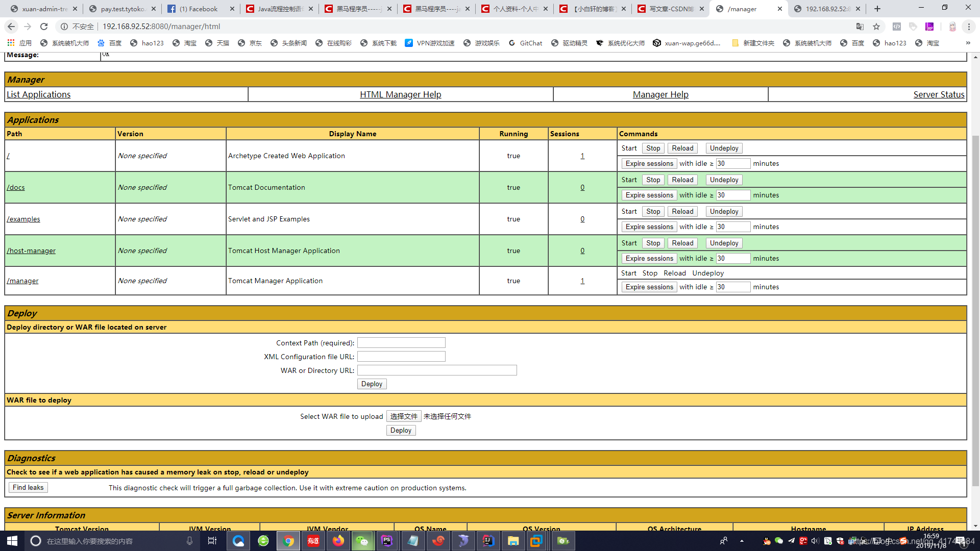The image size is (980, 551).
Task: Click Expire sessions in the /docs row
Action: (649, 195)
